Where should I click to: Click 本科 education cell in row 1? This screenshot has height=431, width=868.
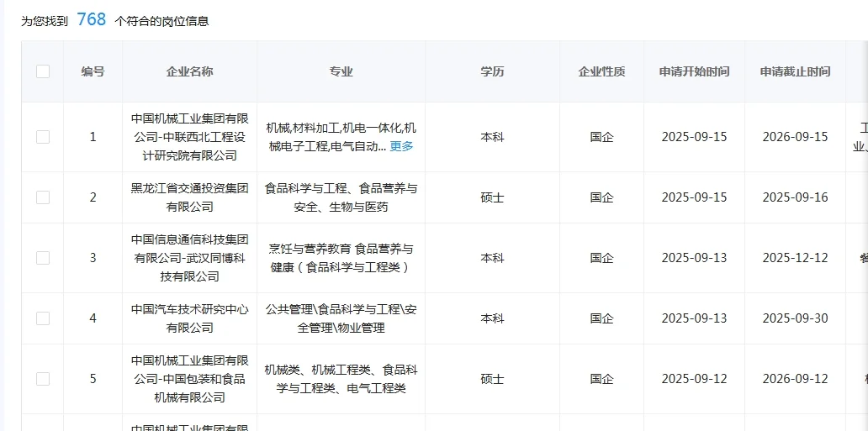click(x=492, y=137)
